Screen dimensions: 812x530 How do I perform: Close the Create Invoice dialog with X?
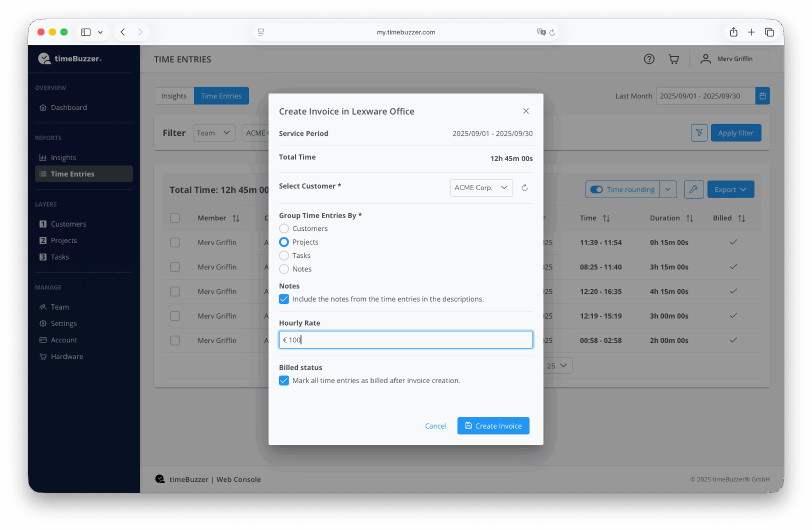point(525,111)
